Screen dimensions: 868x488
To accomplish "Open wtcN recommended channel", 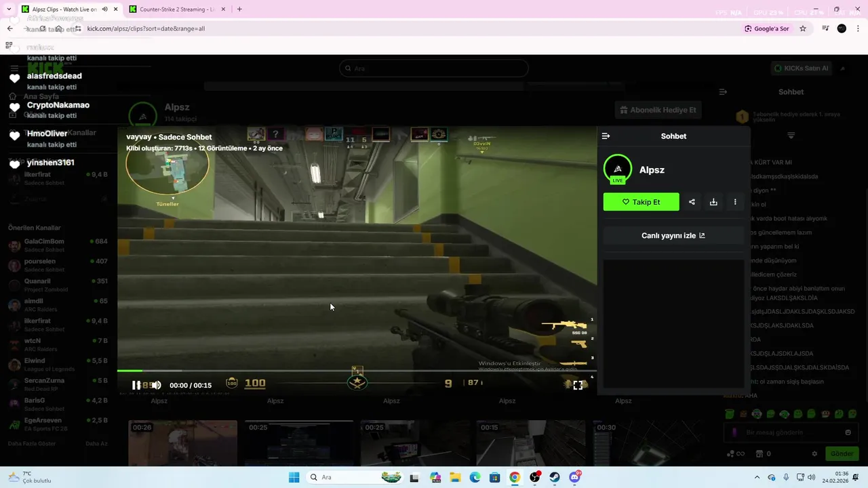I will click(x=58, y=344).
